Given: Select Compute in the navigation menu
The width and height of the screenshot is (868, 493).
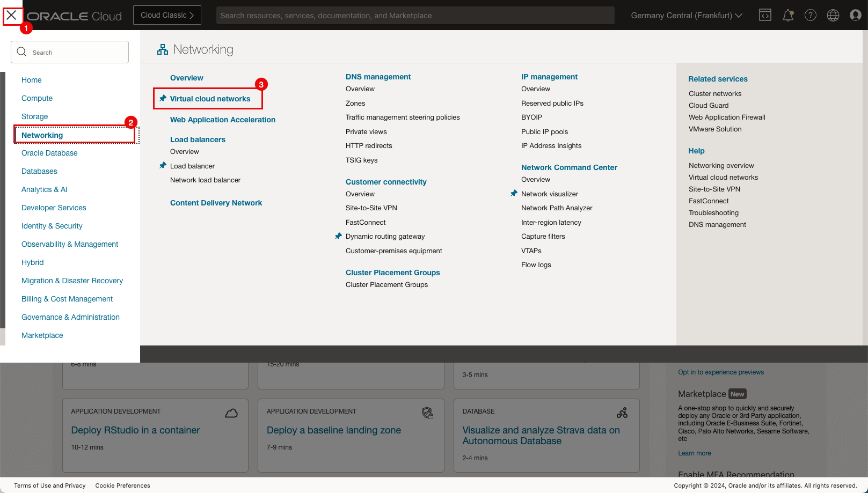Looking at the screenshot, I should pos(37,98).
